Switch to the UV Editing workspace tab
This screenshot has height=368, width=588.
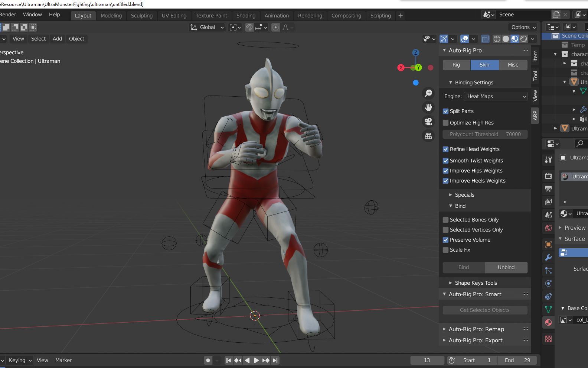tap(174, 16)
